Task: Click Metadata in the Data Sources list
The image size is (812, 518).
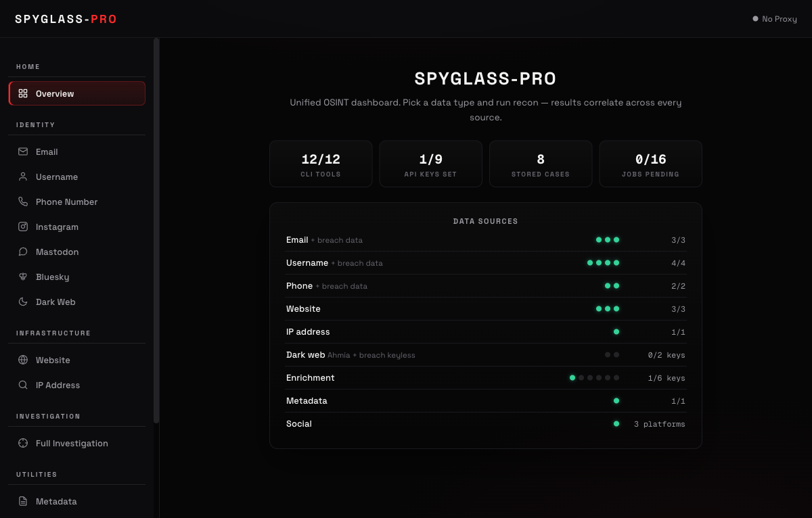Action: point(307,400)
